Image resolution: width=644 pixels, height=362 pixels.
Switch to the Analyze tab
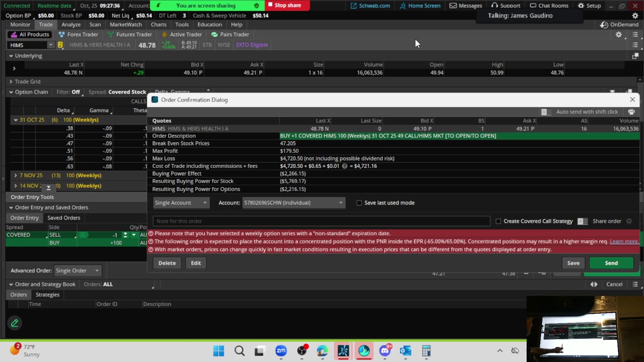point(71,25)
